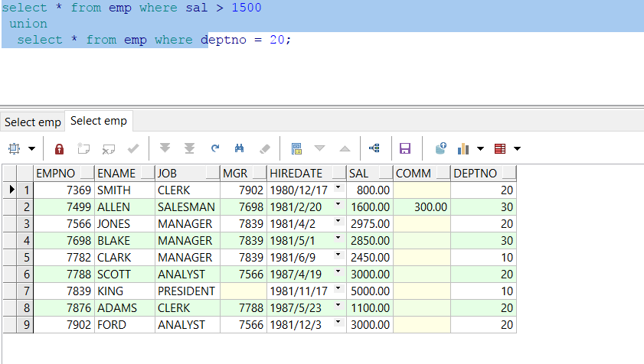
Task: Click the job cell SALESMAN
Action: click(x=188, y=206)
